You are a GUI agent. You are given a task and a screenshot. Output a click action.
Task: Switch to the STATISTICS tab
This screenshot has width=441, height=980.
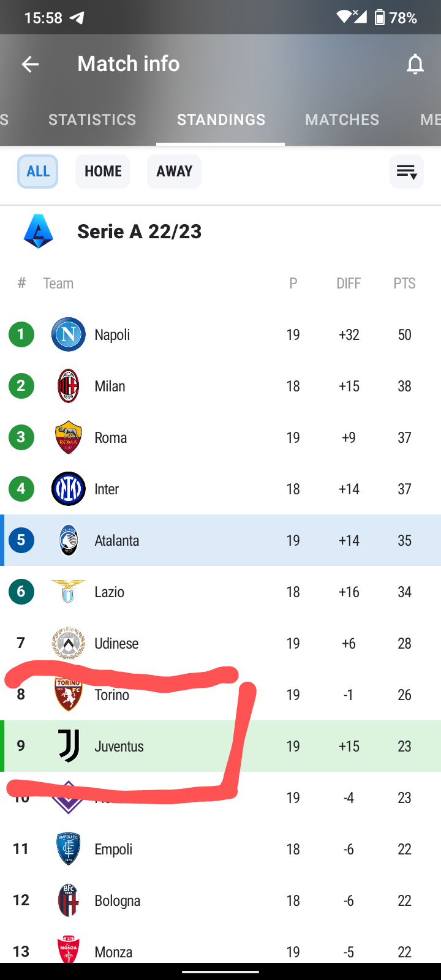tap(92, 119)
